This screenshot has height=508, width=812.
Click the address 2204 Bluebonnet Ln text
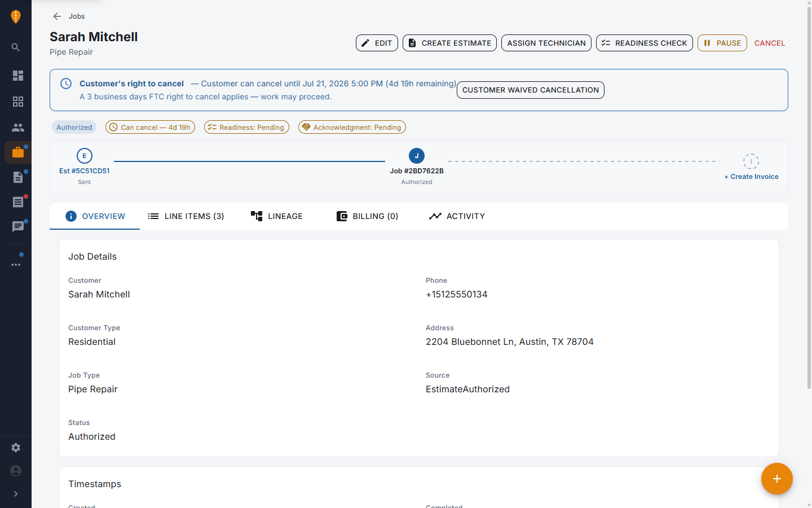coord(510,341)
